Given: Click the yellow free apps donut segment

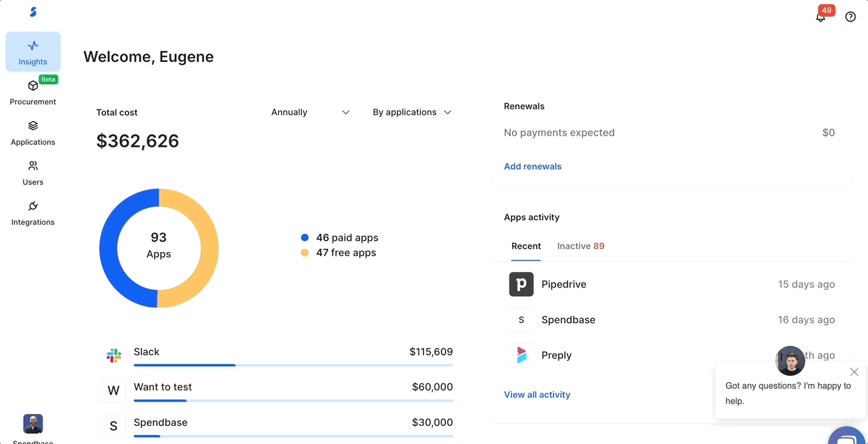Looking at the screenshot, I should tap(209, 248).
